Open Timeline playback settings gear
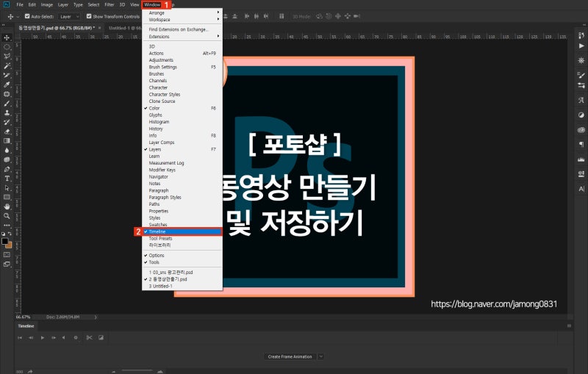This screenshot has width=588, height=374. pyautogui.click(x=76, y=338)
